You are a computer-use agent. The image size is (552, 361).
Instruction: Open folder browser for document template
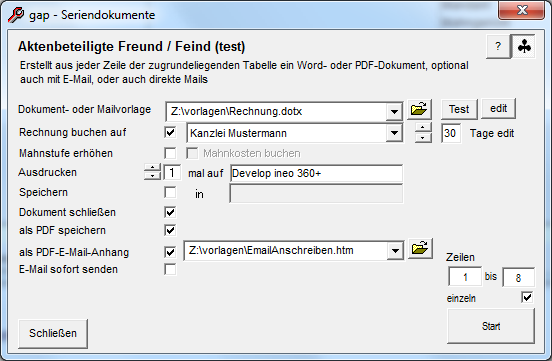click(x=419, y=109)
